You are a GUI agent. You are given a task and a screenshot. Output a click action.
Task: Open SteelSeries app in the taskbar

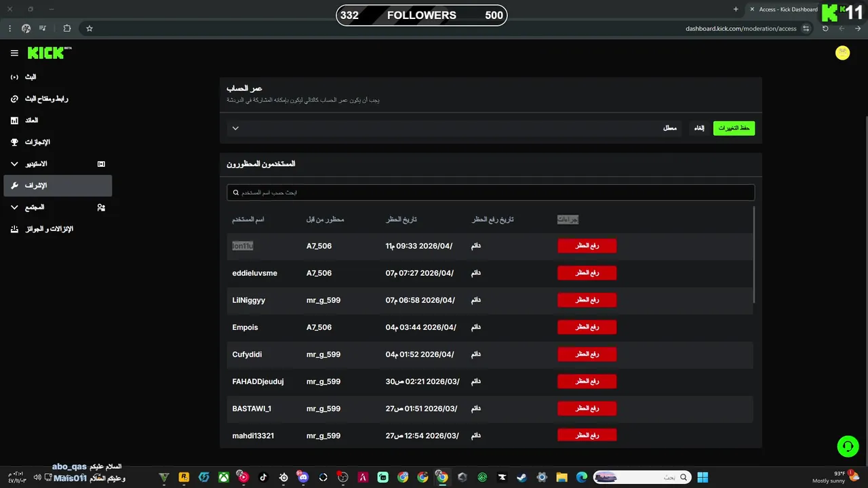[x=283, y=477]
